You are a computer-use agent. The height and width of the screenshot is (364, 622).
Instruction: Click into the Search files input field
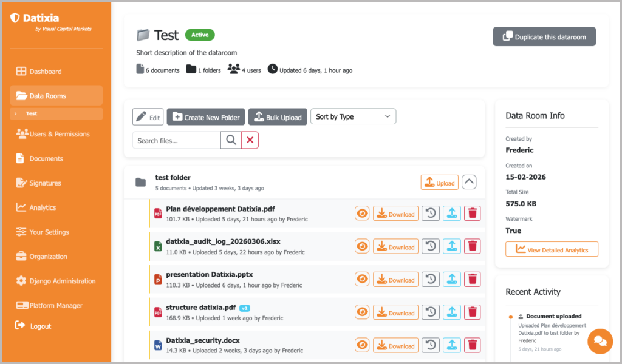coord(176,140)
